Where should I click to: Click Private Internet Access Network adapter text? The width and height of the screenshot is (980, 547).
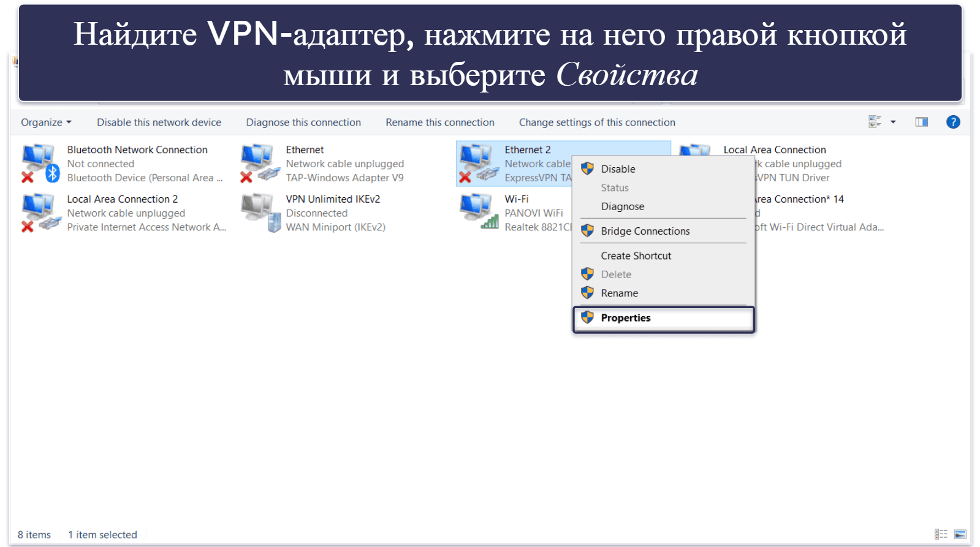[x=146, y=227]
